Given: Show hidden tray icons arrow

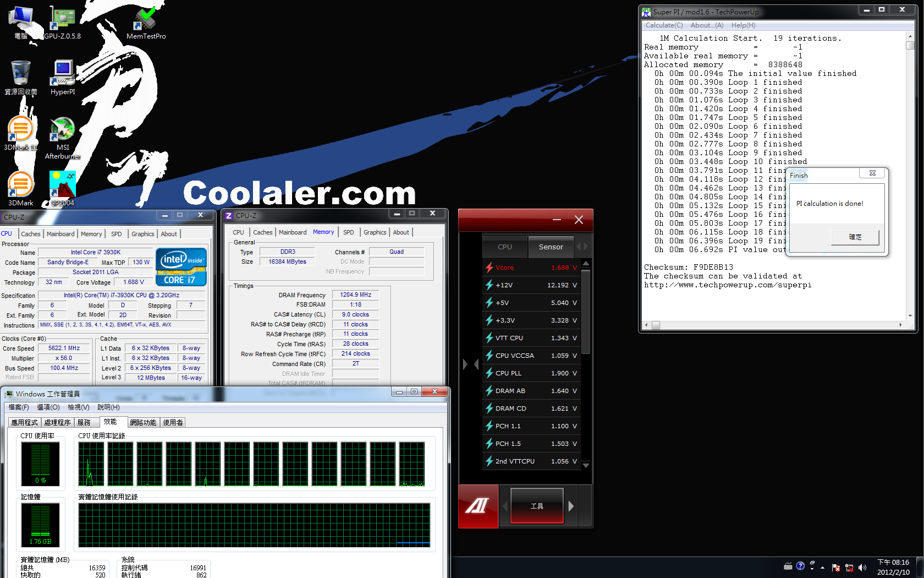Looking at the screenshot, I should point(823,567).
